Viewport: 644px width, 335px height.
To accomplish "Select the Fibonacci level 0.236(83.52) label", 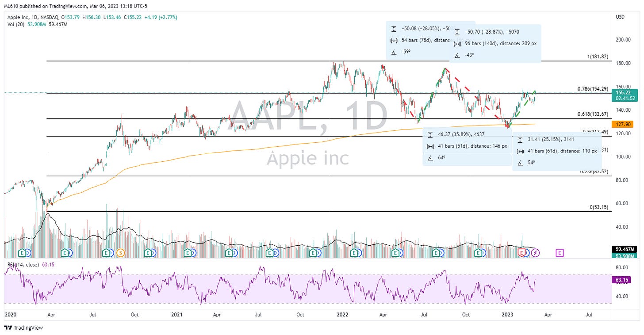I will pyautogui.click(x=595, y=171).
